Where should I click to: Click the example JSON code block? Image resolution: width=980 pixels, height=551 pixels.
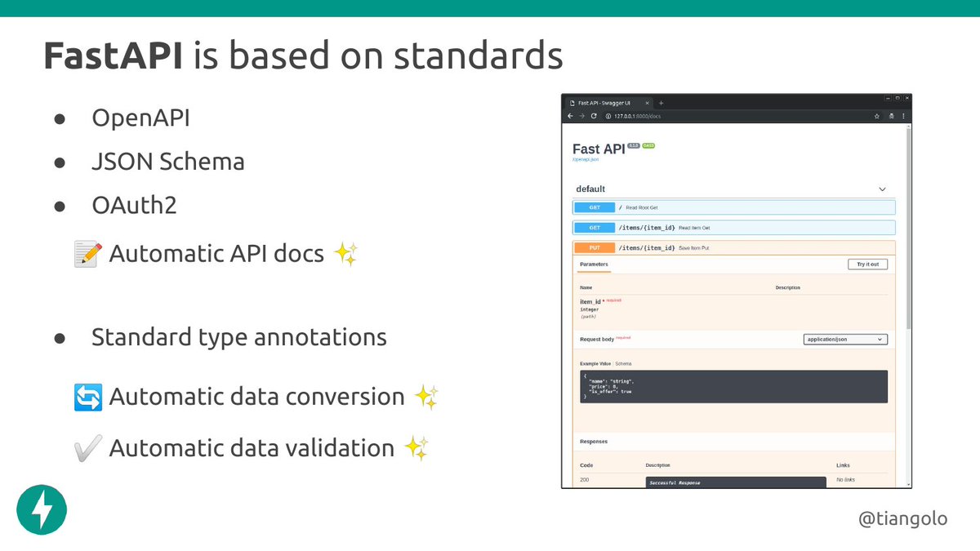[x=733, y=387]
